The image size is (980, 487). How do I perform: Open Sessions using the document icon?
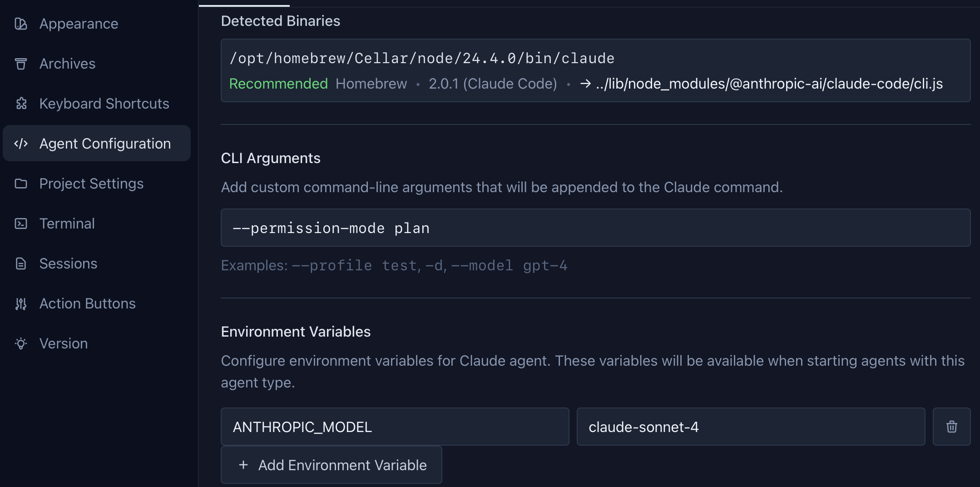click(21, 263)
